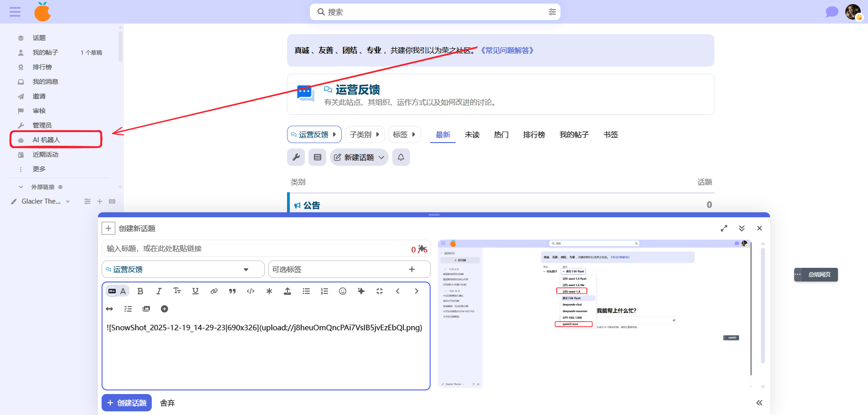Click the upload icon in the editor toolbar

pos(288,291)
